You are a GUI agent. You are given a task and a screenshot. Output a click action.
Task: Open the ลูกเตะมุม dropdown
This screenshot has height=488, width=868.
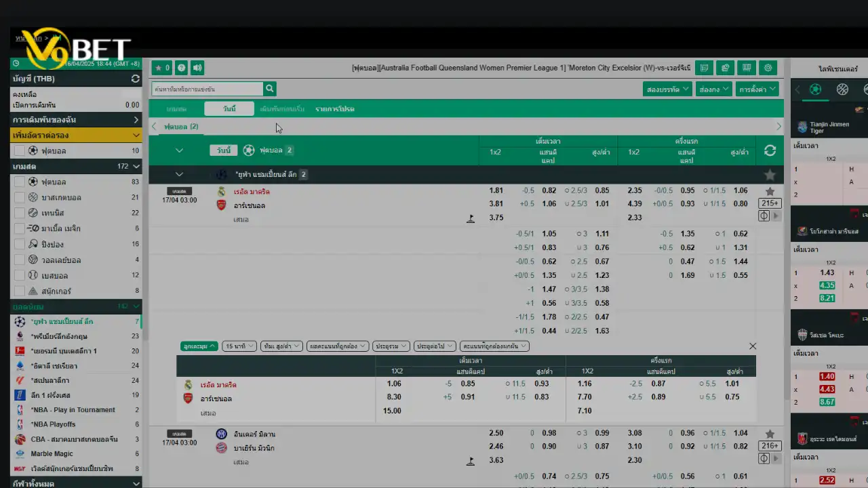[x=199, y=346]
